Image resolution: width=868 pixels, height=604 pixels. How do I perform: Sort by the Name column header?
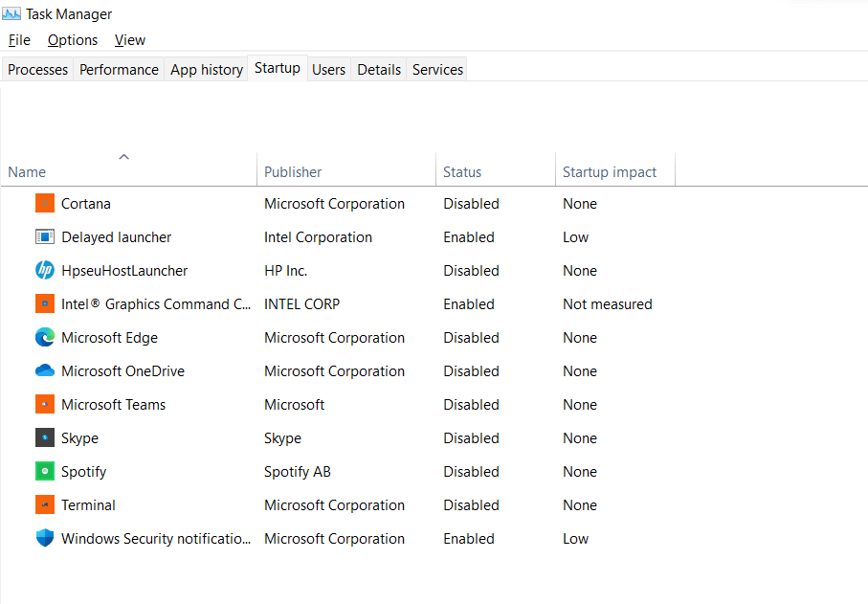[x=129, y=168]
